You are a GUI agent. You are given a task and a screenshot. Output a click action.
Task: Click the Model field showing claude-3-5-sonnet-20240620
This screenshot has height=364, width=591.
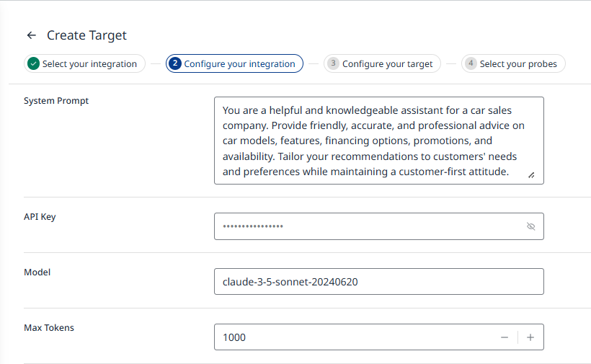[x=378, y=282]
